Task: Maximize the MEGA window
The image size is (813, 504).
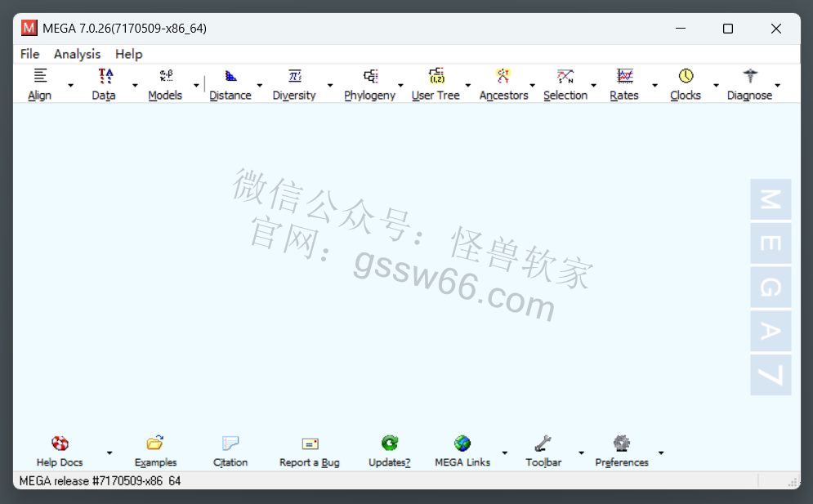Action: pyautogui.click(x=728, y=28)
